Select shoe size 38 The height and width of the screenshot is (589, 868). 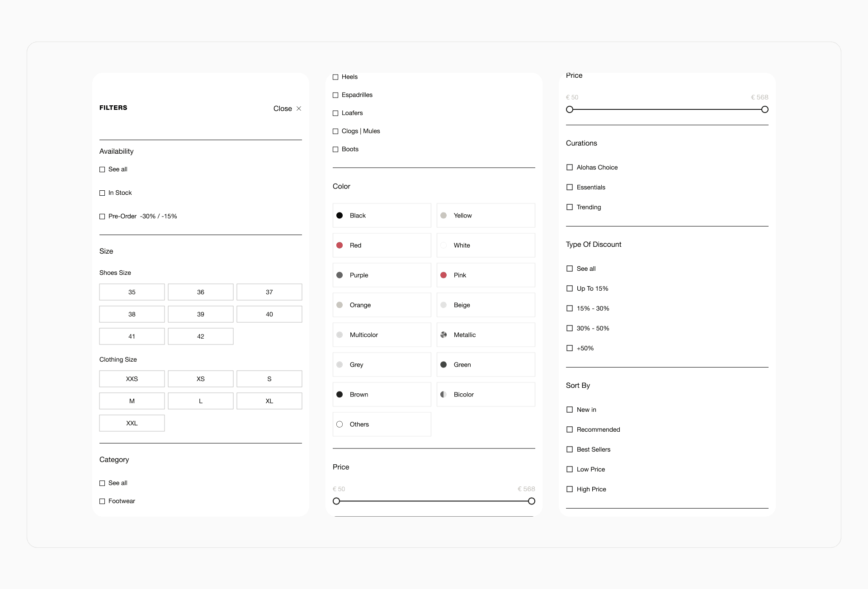132,314
